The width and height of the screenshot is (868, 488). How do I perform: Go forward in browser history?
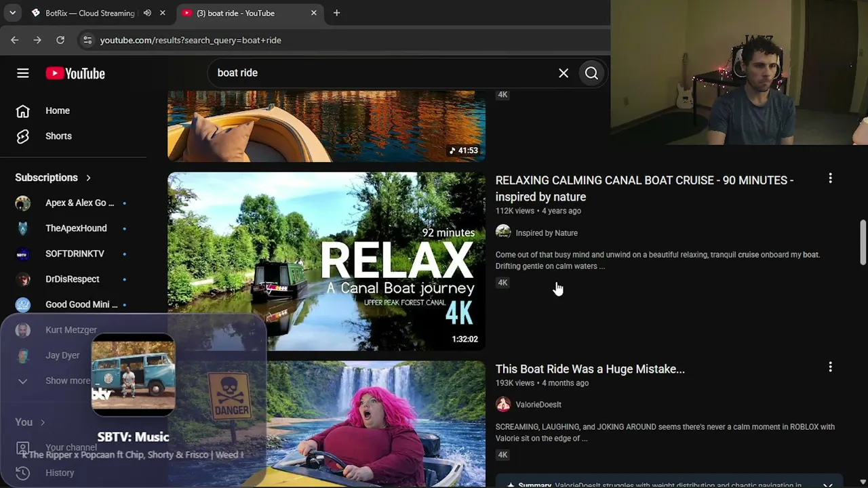coord(37,40)
